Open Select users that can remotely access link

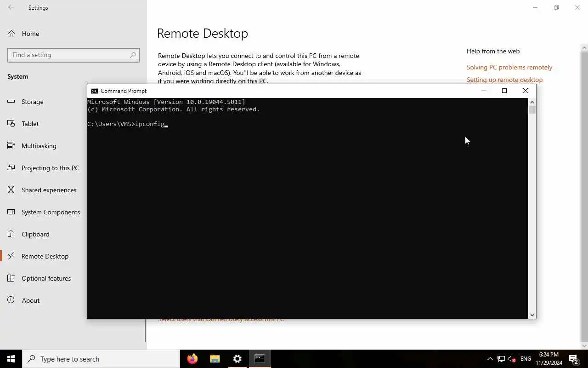221,320
